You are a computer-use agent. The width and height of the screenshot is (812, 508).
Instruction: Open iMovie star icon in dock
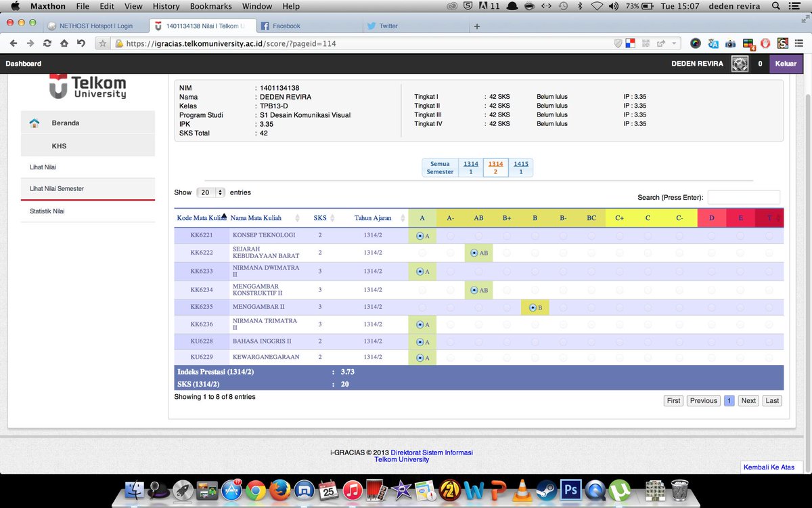[x=401, y=490]
